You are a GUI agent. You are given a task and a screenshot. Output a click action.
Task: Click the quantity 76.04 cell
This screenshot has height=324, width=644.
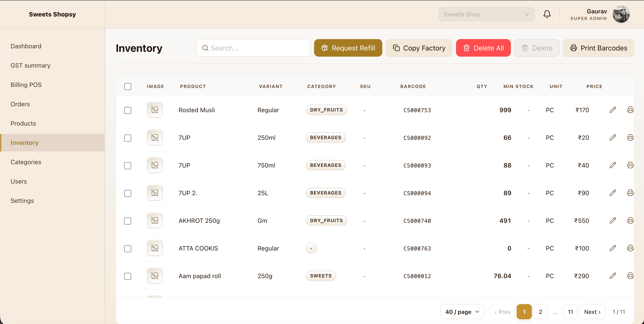click(x=502, y=276)
